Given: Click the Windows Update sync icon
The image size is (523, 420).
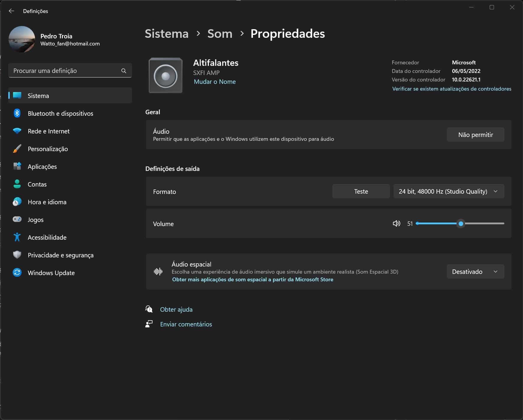Looking at the screenshot, I should [17, 272].
